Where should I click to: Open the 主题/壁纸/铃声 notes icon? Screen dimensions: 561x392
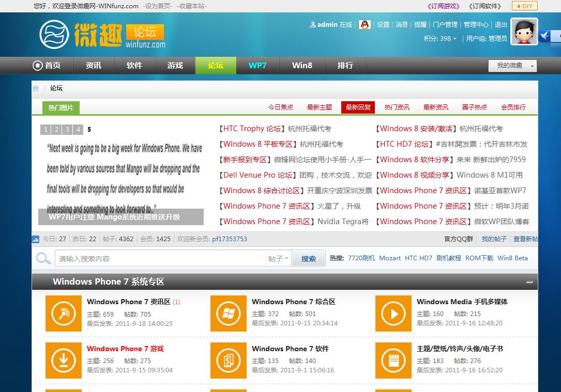393,360
